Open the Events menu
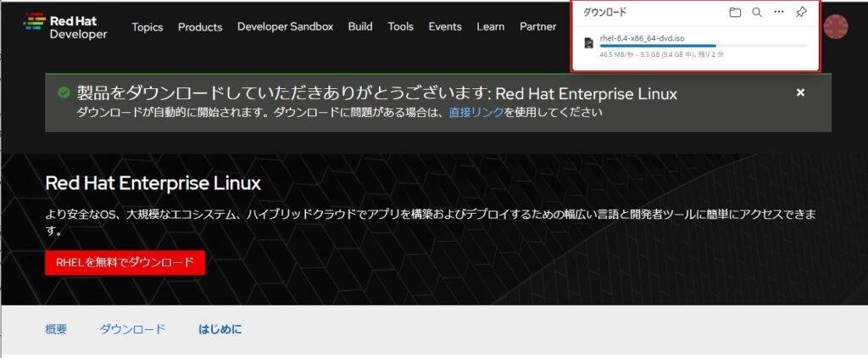Screen dimensions: 868x358 point(445,26)
